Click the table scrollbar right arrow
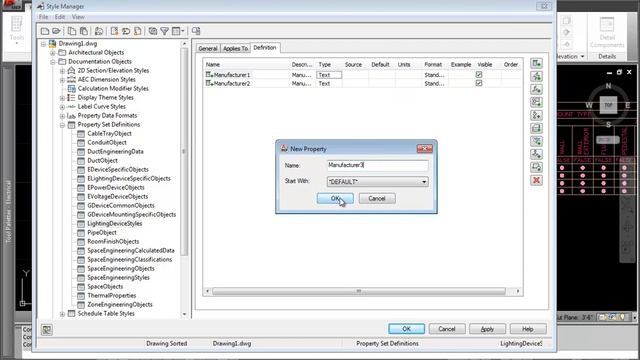The height and width of the screenshot is (360, 640). (x=518, y=291)
